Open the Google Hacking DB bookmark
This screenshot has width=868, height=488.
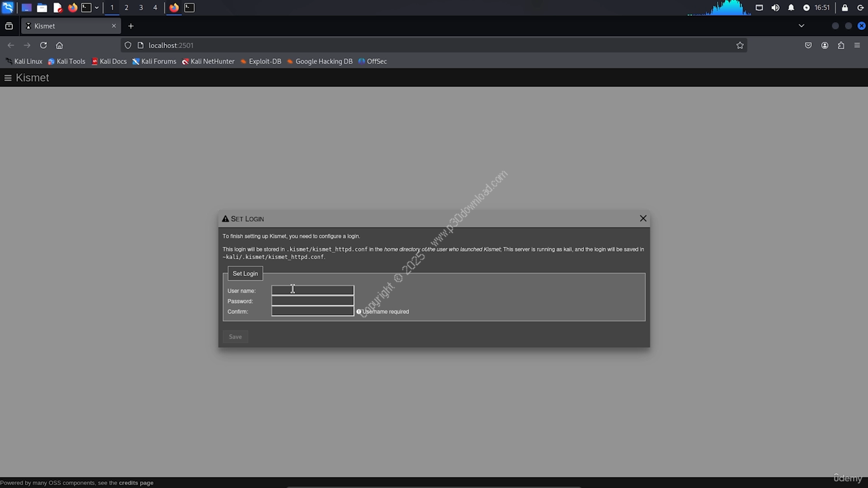pyautogui.click(x=319, y=61)
